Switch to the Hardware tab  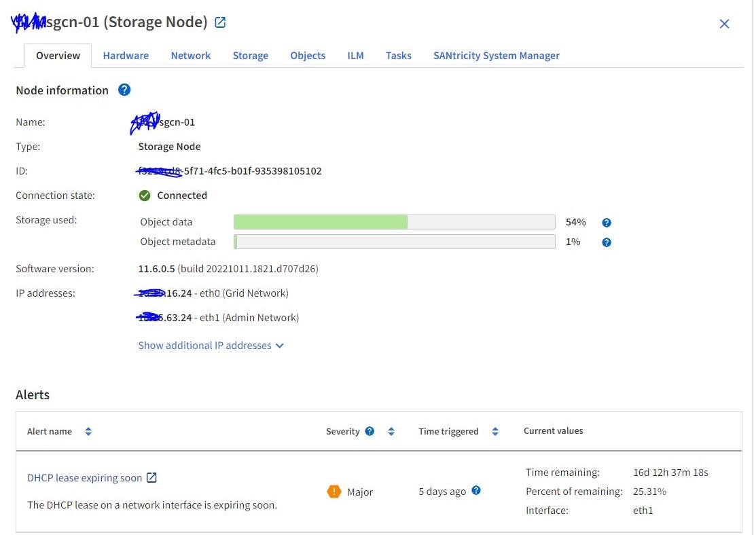(x=126, y=55)
